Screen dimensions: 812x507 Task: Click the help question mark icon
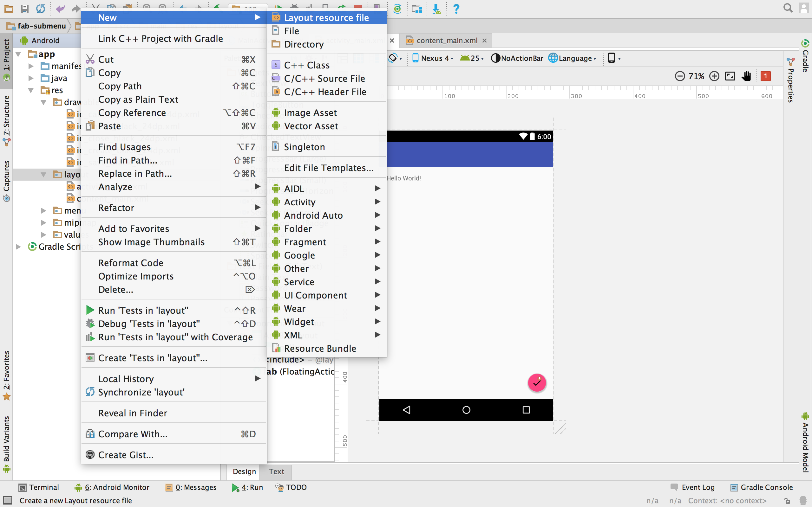pos(456,8)
